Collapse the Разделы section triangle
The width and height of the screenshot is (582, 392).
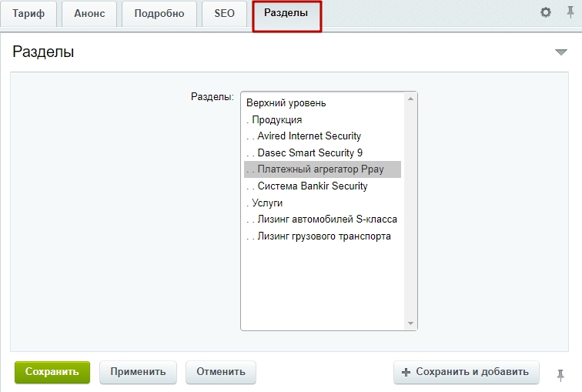coord(561,52)
